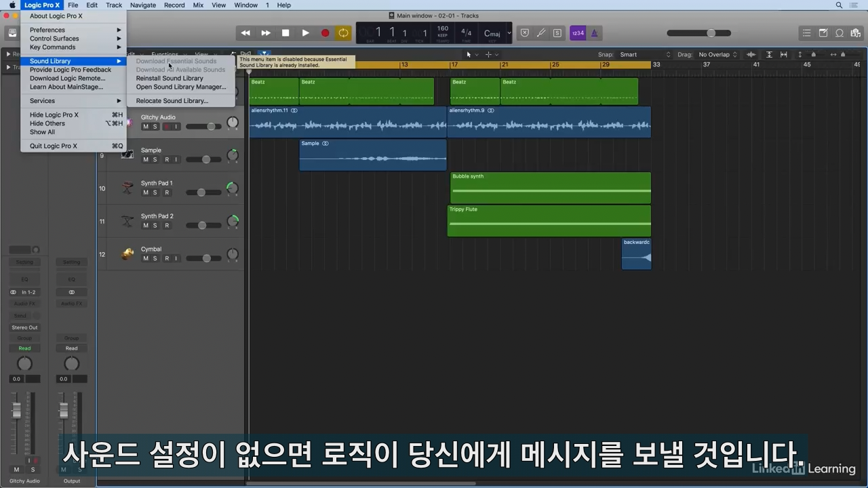Screen dimensions: 868x488
Task: Toggle input monitoring on Cymbal track
Action: pyautogui.click(x=176, y=258)
